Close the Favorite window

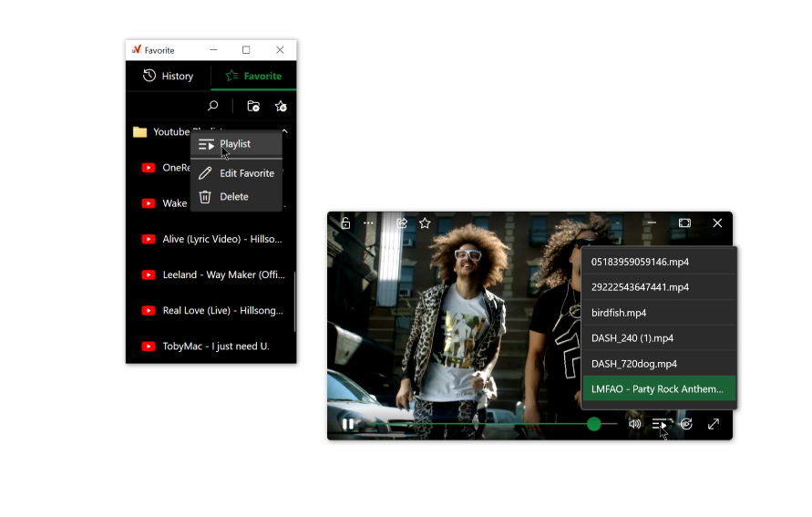[280, 50]
